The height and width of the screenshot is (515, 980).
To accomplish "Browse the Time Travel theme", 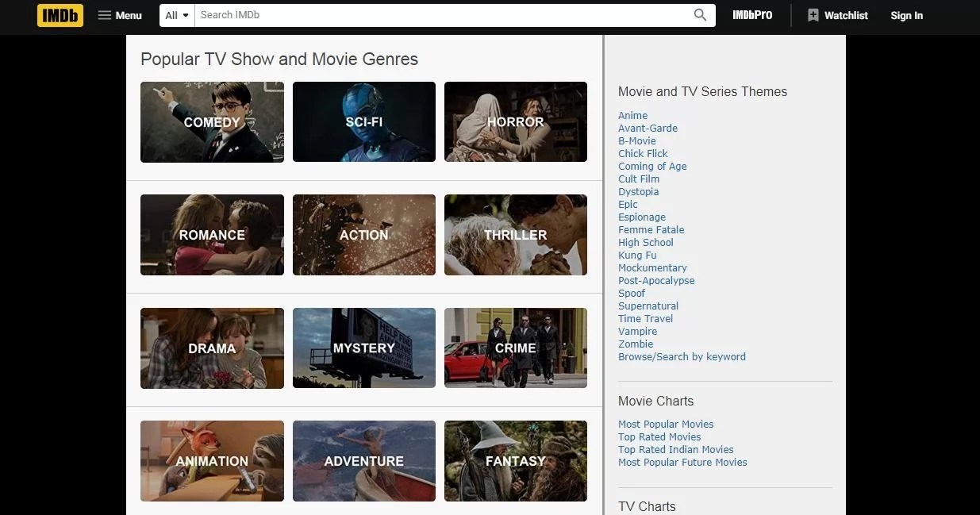I will [645, 318].
